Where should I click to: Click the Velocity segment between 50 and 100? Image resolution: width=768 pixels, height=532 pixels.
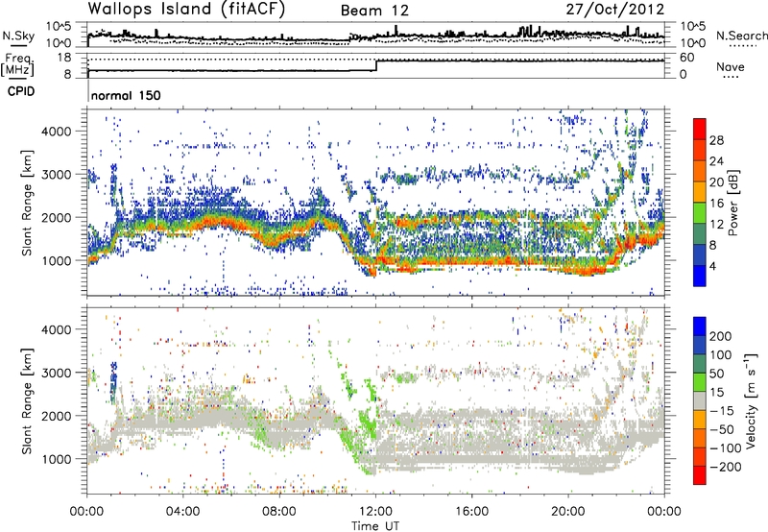point(700,364)
